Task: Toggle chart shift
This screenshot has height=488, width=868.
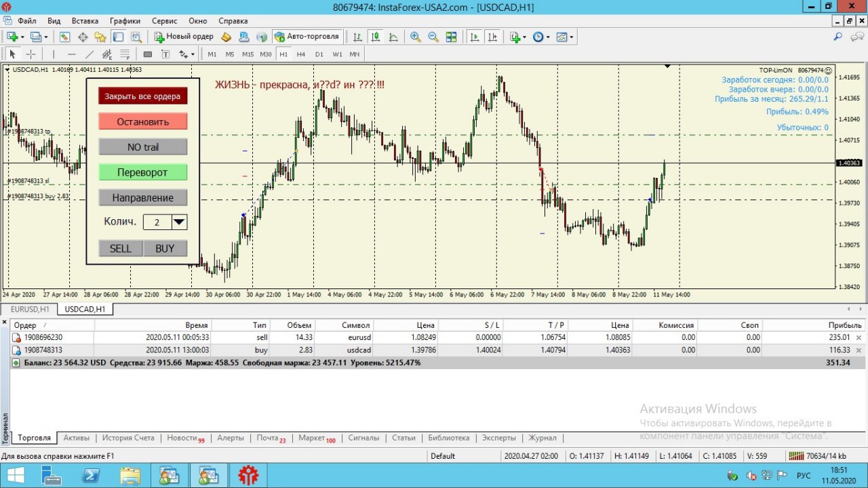Action: 492,37
